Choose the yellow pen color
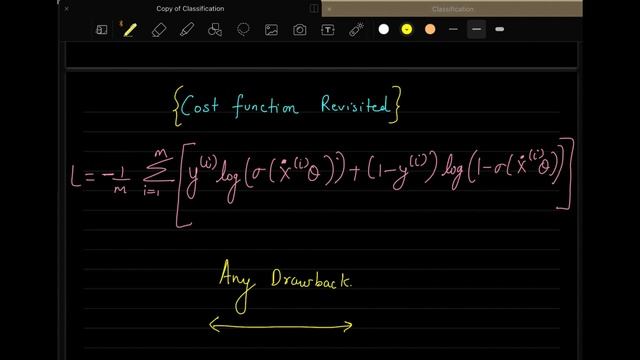The width and height of the screenshot is (640, 360). [407, 29]
